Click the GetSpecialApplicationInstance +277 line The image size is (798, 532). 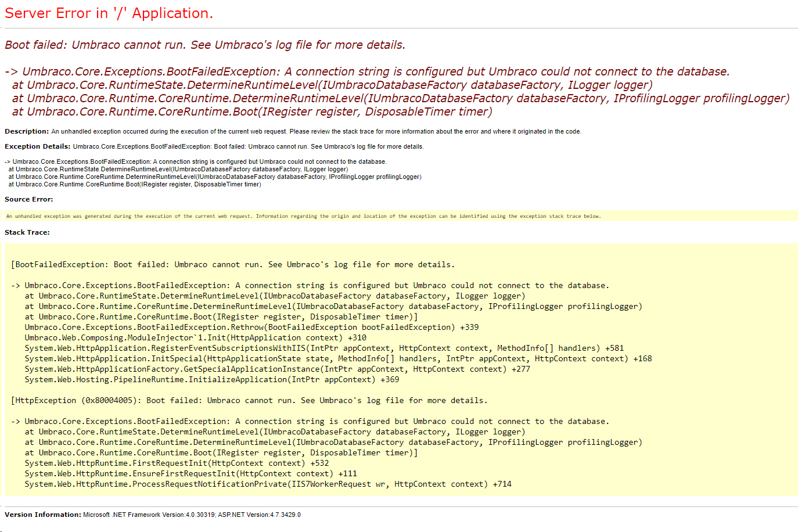(277, 369)
